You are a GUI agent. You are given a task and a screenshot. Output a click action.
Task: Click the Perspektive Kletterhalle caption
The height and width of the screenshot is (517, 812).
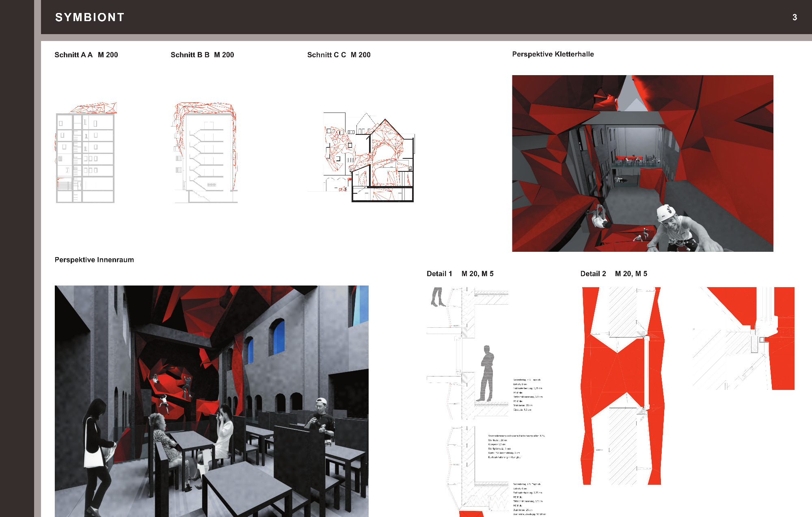click(x=553, y=54)
